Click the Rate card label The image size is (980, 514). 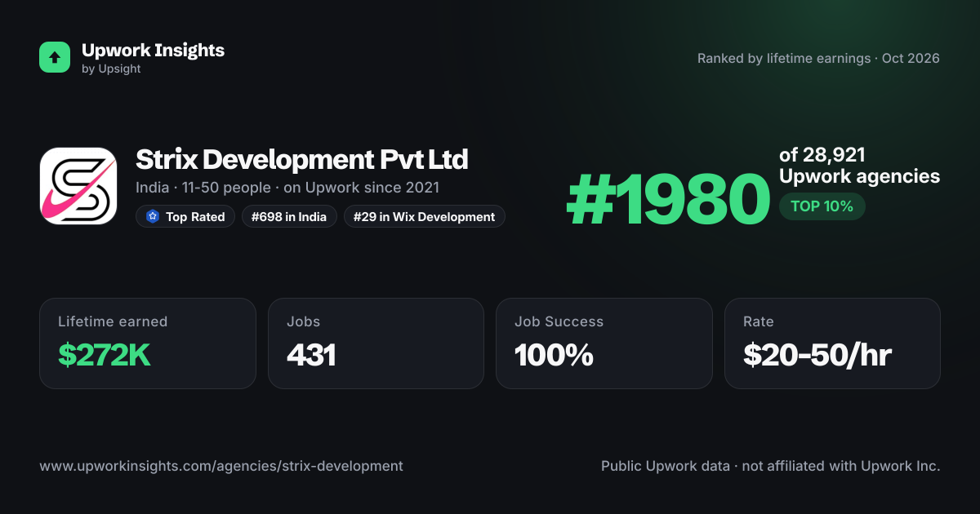click(x=759, y=321)
